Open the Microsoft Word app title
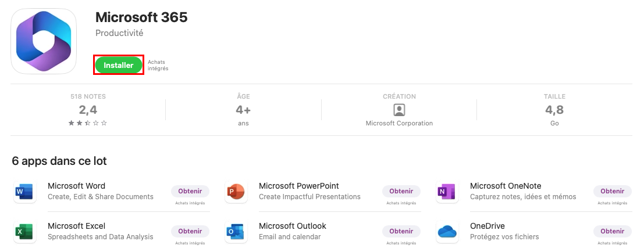The height and width of the screenshot is (252, 644). click(76, 186)
